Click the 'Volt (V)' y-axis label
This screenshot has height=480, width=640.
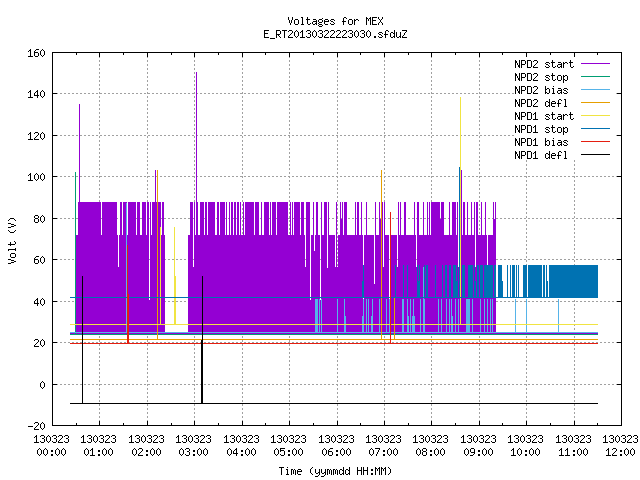click(12, 240)
